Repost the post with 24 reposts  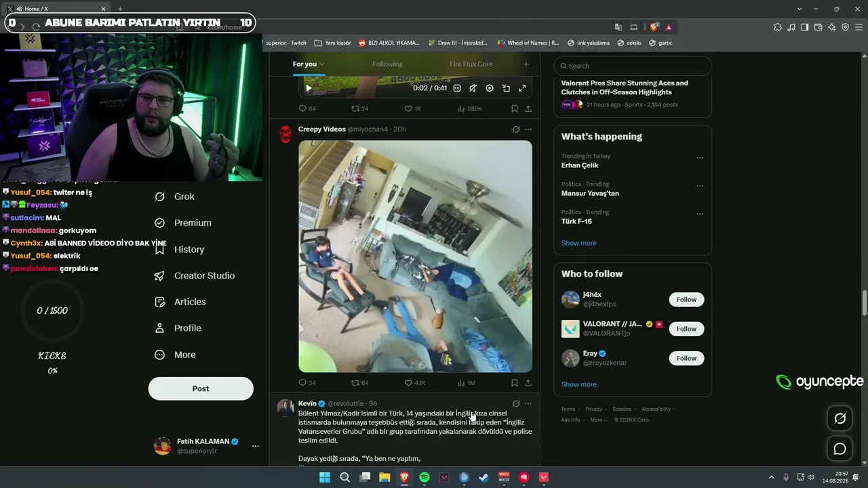[359, 108]
